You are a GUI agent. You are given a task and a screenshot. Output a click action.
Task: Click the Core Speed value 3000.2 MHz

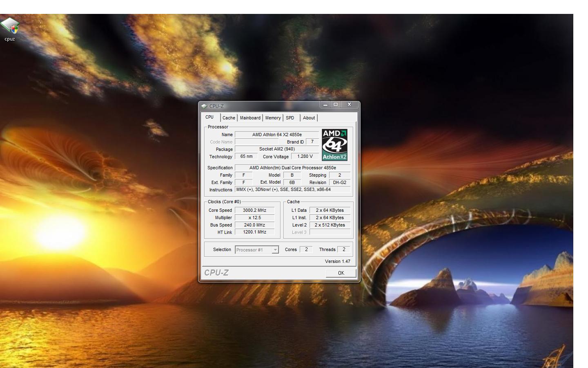(254, 210)
